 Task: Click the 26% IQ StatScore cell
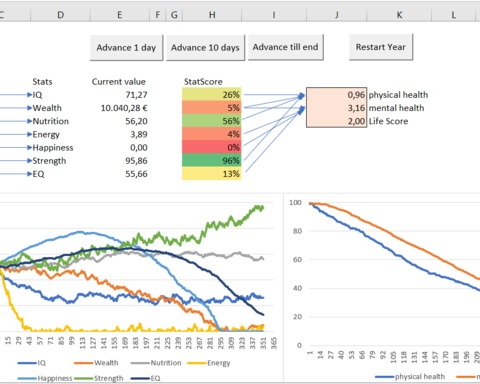[212, 95]
